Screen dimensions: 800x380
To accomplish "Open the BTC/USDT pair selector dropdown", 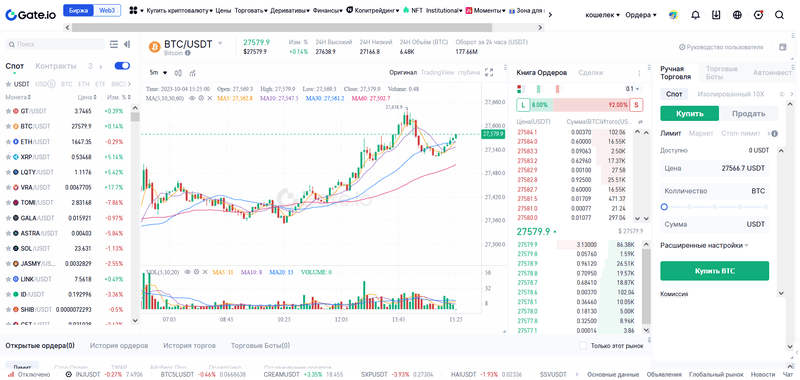I will 220,43.
